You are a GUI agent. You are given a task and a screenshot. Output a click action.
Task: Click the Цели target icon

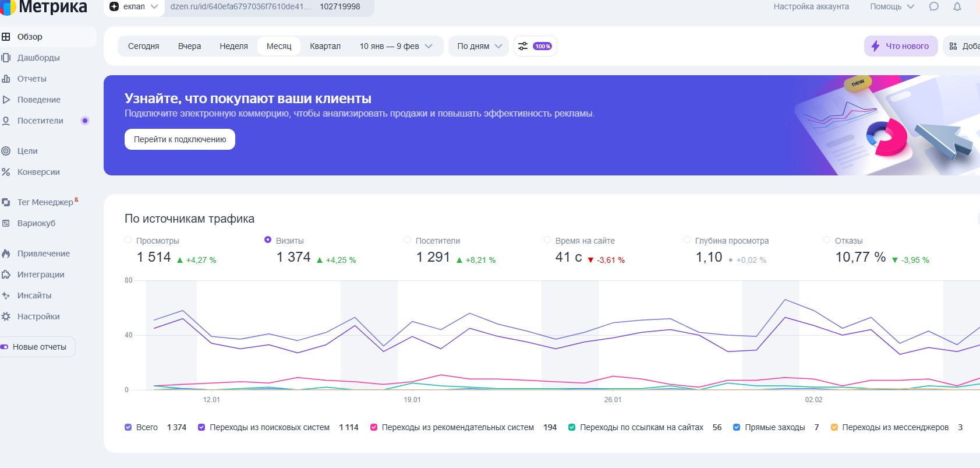(6, 151)
